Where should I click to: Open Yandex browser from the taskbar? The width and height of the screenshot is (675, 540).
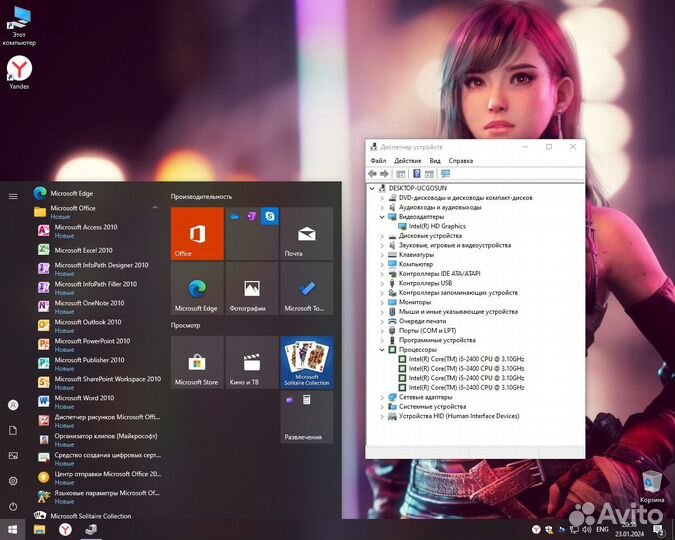point(65,529)
